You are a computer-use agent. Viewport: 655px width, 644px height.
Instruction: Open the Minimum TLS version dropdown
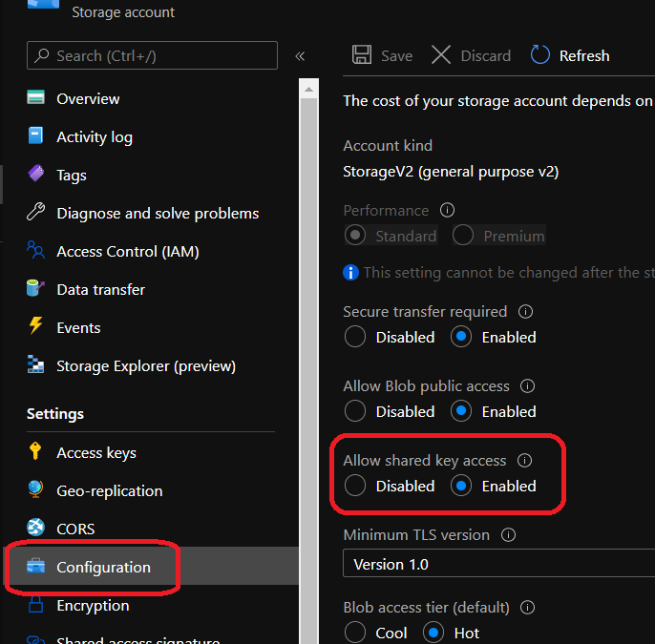pos(497,564)
